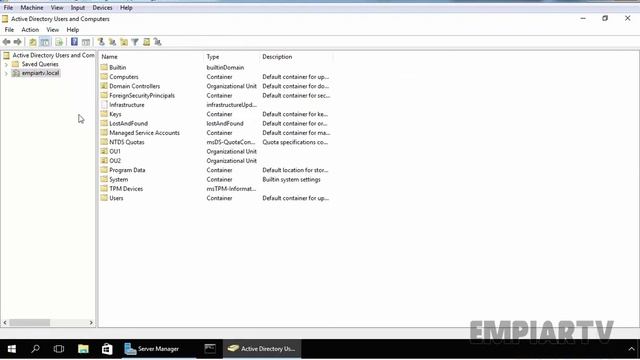Open the Store icon on the taskbar
This screenshot has height=360, width=640.
click(x=107, y=349)
